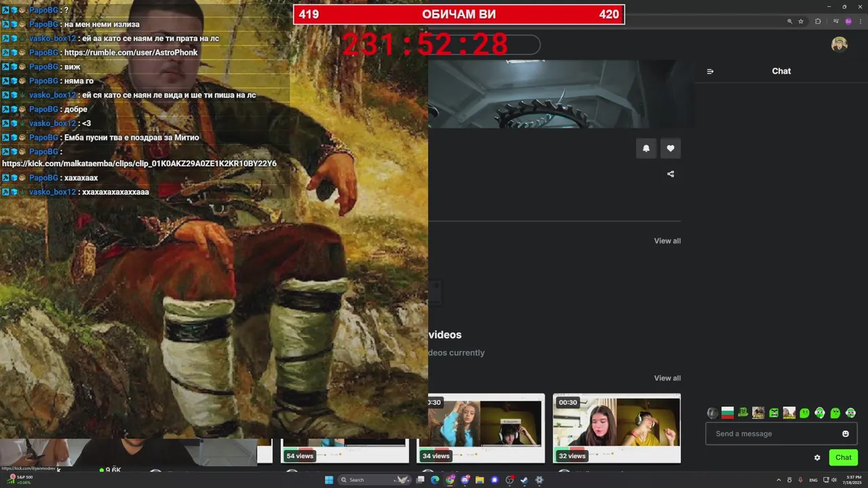Open Steam from the taskbar
The image size is (868, 488).
(x=524, y=480)
